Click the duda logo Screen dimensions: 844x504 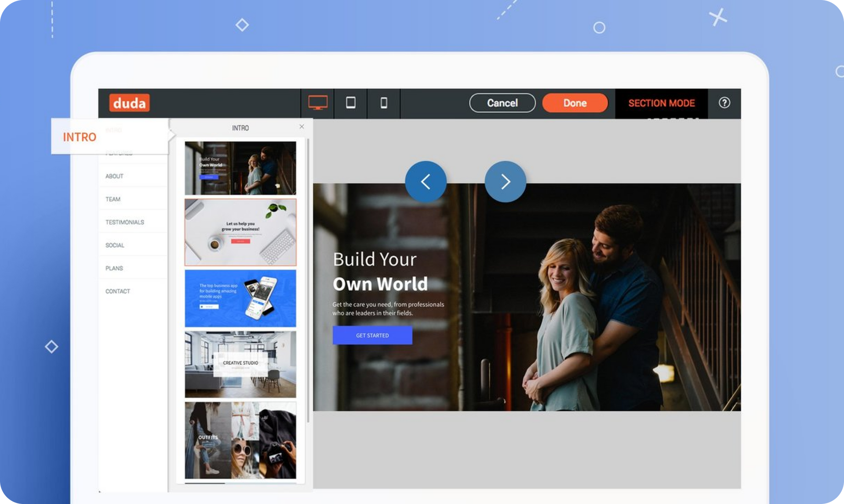click(x=129, y=103)
